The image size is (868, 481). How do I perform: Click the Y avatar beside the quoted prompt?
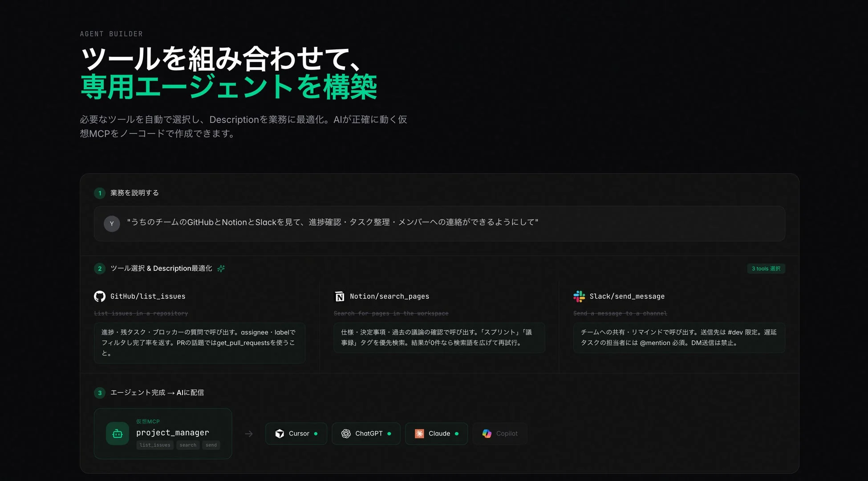[112, 224]
